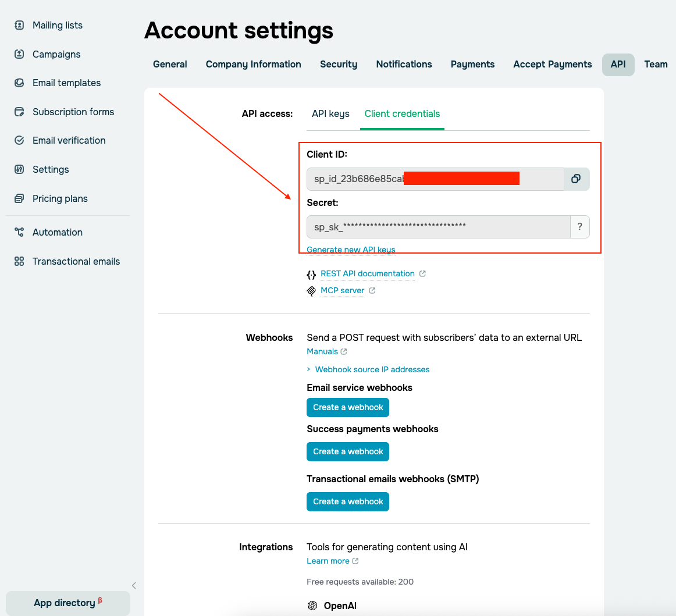
Task: Create an Email service webhook
Action: pos(347,407)
